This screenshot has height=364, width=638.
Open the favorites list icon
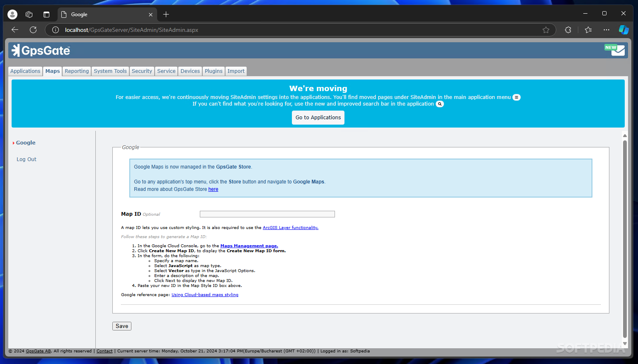click(588, 30)
